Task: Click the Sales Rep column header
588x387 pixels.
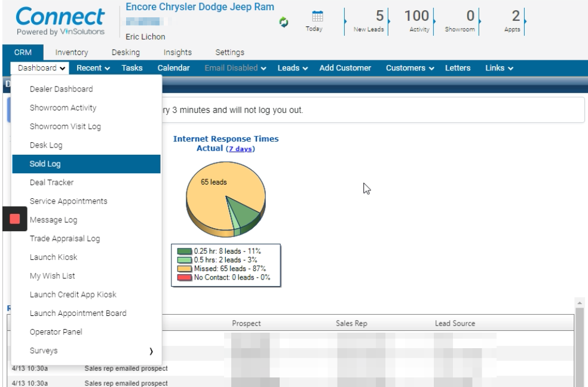Action: pos(351,323)
